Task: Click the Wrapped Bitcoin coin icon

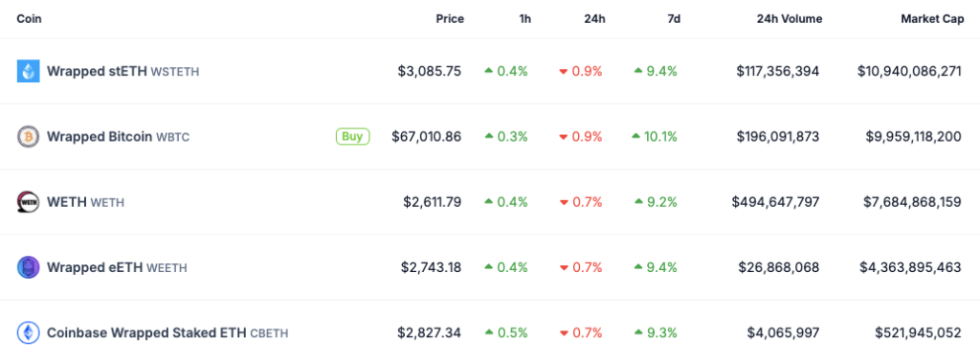Action: 28,136
